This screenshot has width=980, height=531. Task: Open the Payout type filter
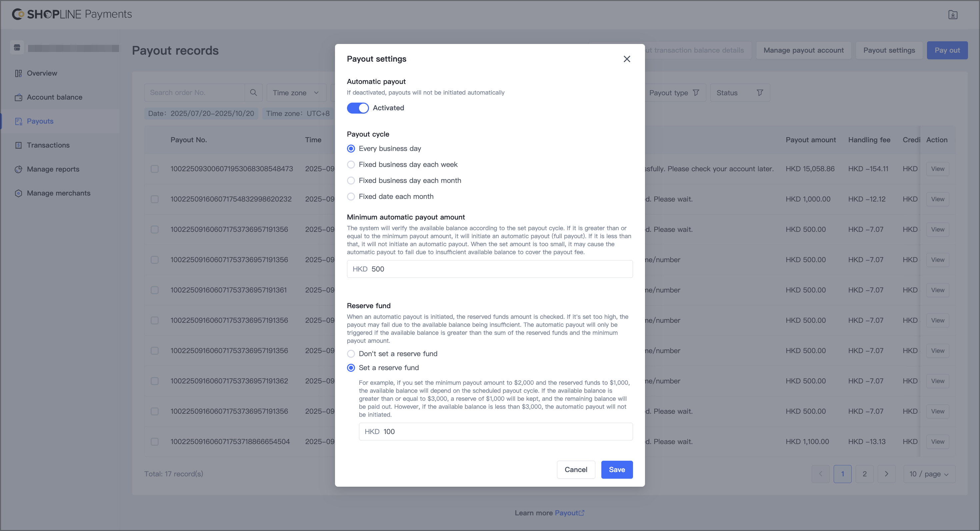pyautogui.click(x=674, y=93)
